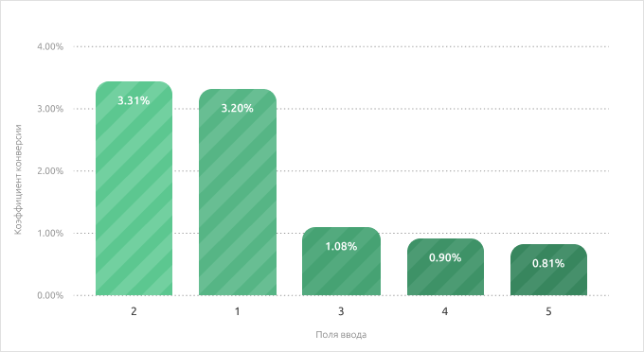This screenshot has height=352, width=644.
Task: Click the 3.31% value label
Action: [x=134, y=100]
